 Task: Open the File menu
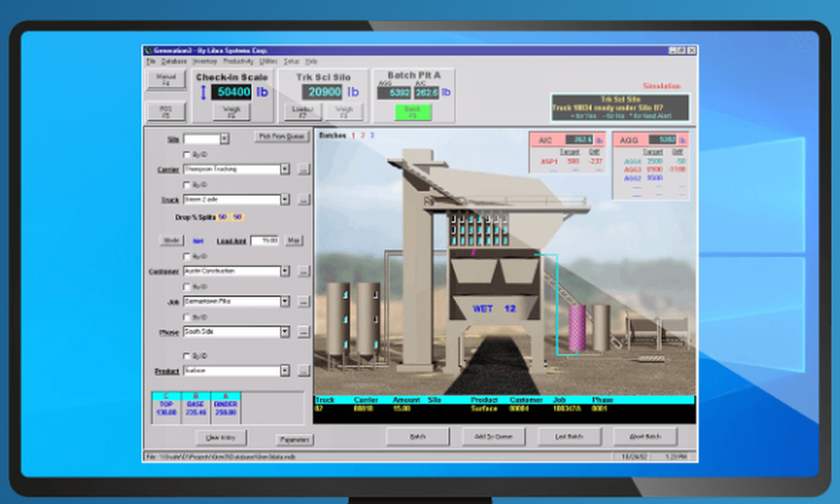[150, 61]
